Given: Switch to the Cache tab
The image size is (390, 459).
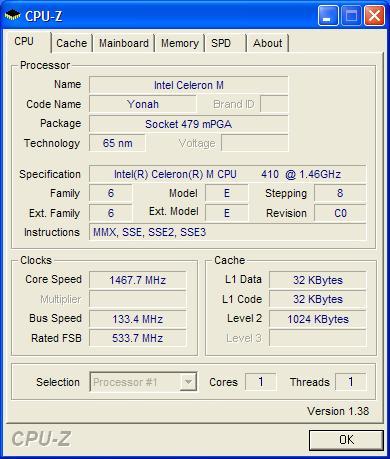Looking at the screenshot, I should tap(71, 43).
